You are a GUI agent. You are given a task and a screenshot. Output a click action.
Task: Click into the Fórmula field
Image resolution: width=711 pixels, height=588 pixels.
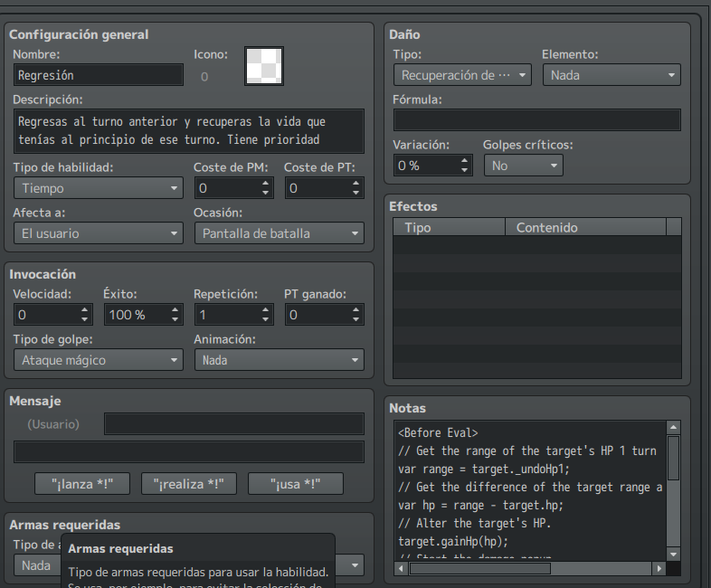pyautogui.click(x=537, y=120)
